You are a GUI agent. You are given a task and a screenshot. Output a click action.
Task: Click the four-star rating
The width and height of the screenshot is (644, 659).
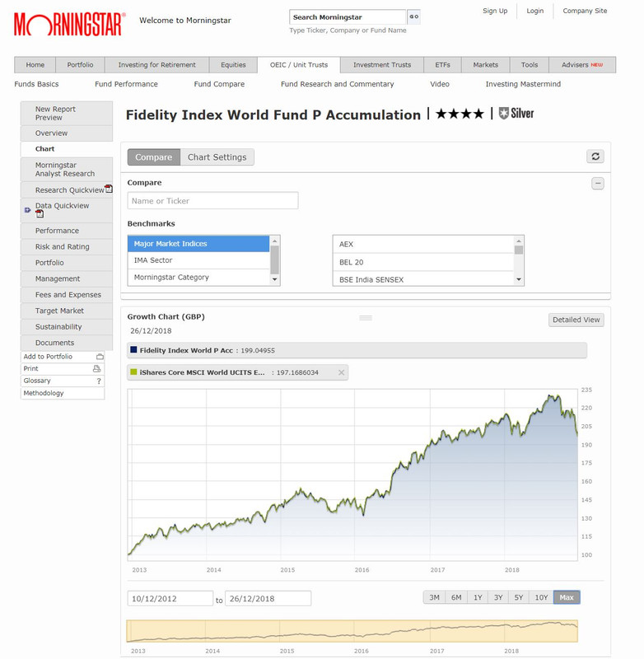[x=460, y=114]
